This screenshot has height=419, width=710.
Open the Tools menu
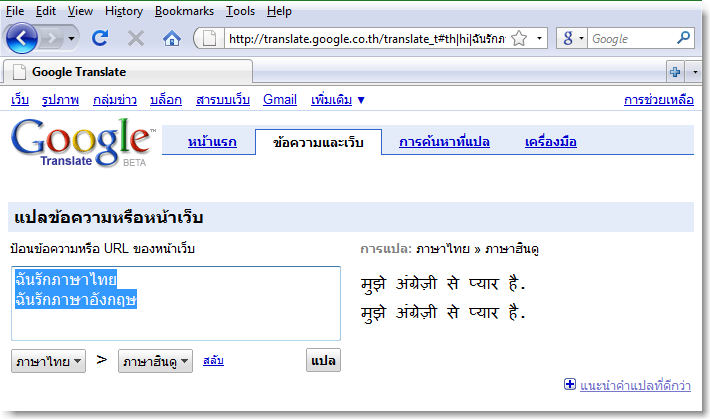pos(240,11)
